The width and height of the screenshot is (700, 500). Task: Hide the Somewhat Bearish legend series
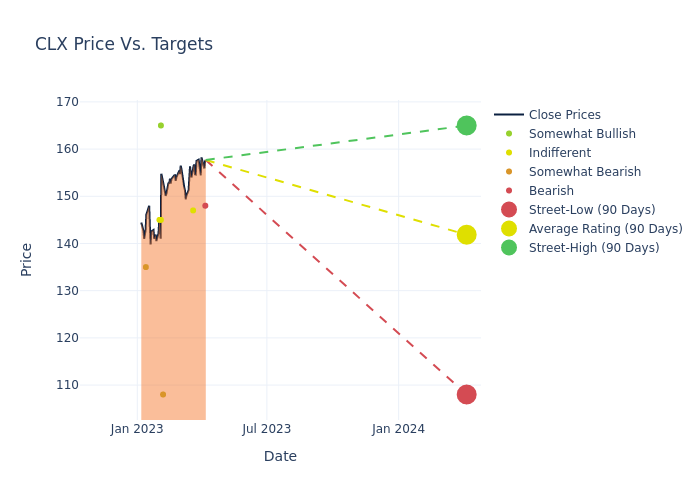tap(584, 172)
